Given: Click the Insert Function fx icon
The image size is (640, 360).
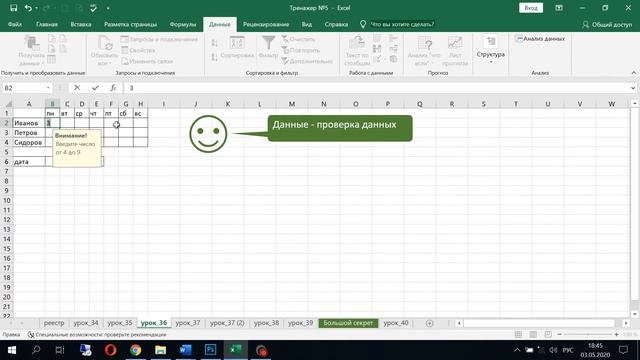Looking at the screenshot, I should 113,88.
